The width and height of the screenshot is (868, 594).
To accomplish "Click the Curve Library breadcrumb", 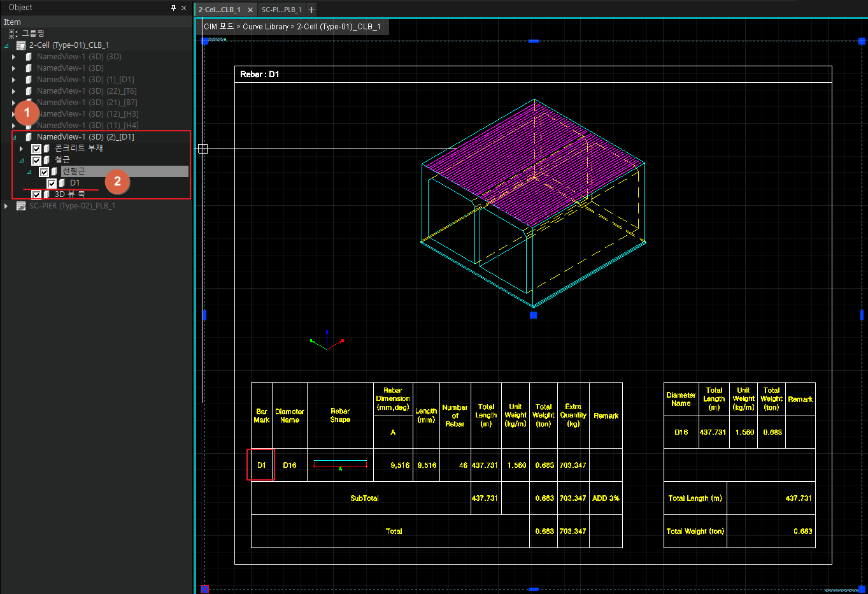I will point(266,26).
